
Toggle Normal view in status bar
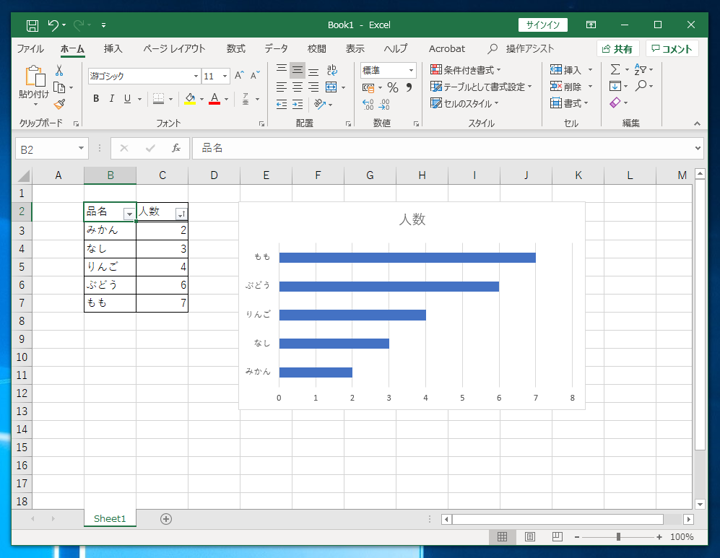(502, 537)
